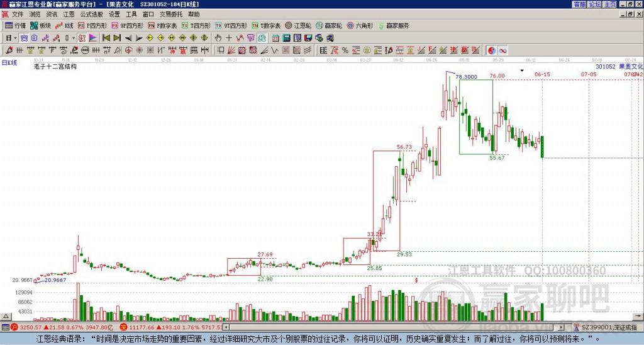Open the T数字表 tool
Screen dimensions: 644x345
(266, 25)
